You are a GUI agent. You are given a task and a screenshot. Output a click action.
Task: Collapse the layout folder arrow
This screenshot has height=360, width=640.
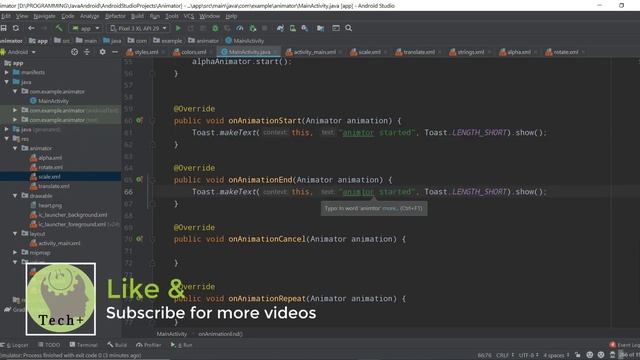pos(15,233)
